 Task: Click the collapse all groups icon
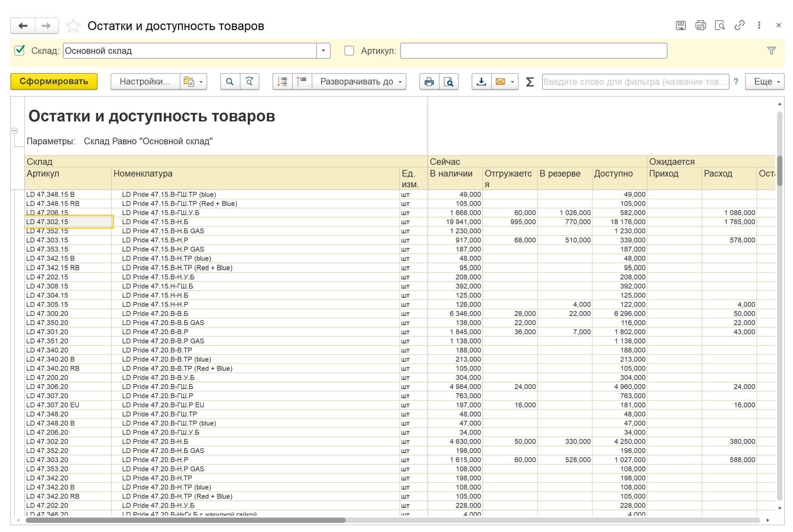click(302, 82)
